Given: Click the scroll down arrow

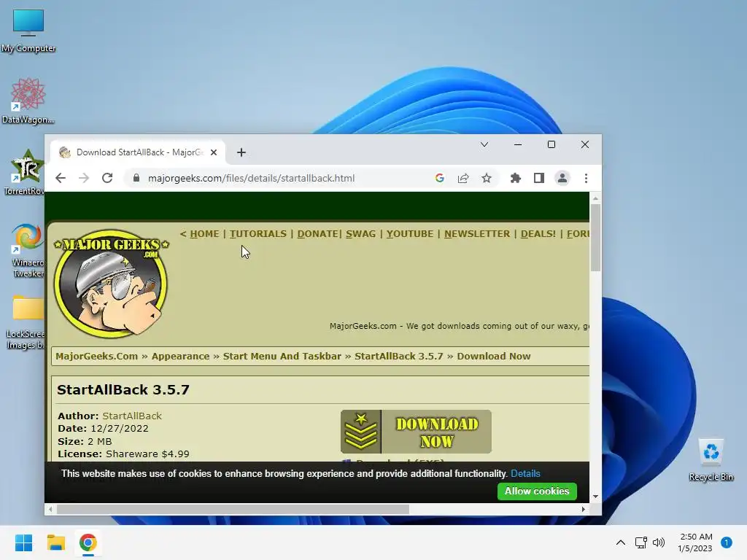Looking at the screenshot, I should pyautogui.click(x=595, y=496).
